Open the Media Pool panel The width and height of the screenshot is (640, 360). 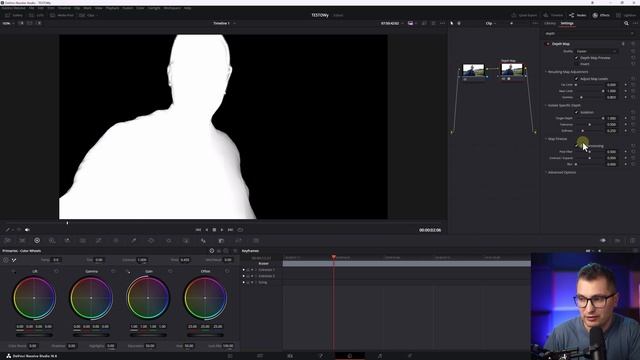(x=62, y=15)
